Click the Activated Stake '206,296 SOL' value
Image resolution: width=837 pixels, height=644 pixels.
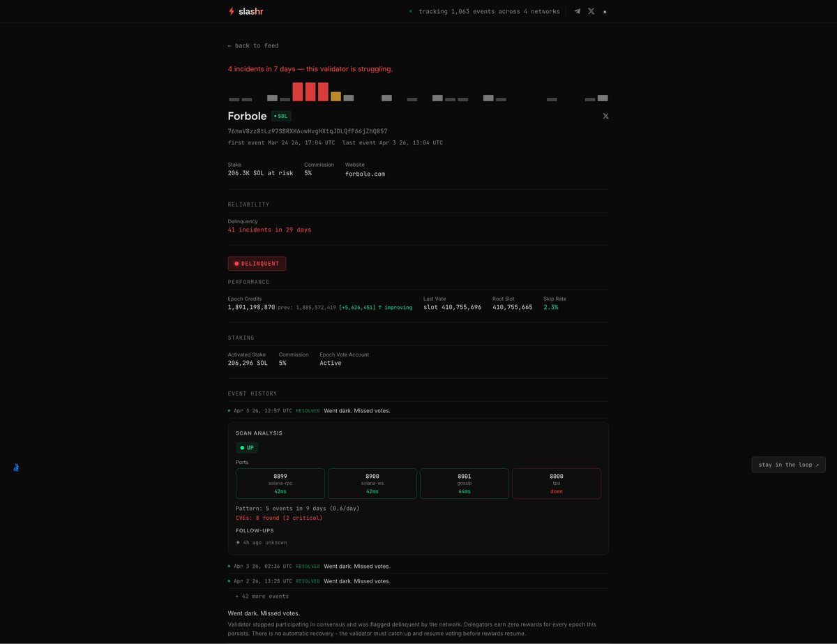248,363
